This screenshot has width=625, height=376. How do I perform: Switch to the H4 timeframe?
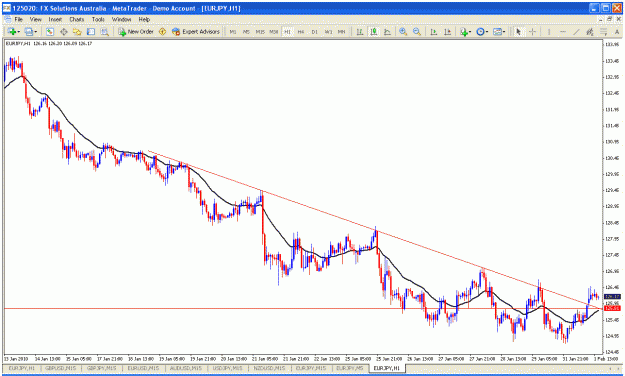click(301, 32)
